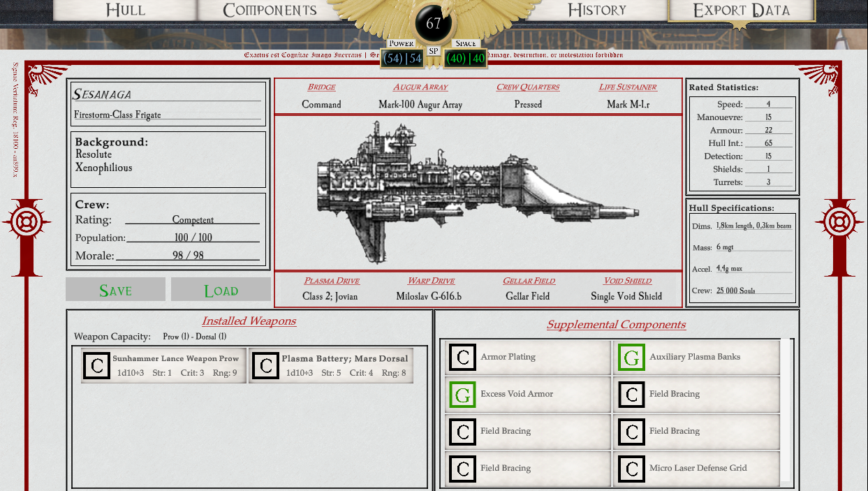Click the Morale 98 / 98 field
Viewport: 868px width, 491px height.
click(188, 256)
